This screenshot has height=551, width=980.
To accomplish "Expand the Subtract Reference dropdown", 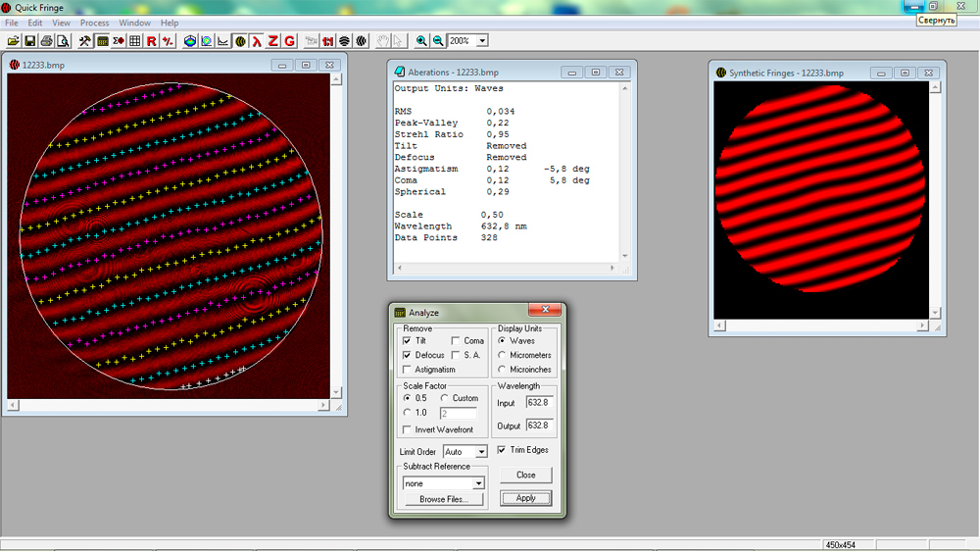I will click(x=478, y=483).
